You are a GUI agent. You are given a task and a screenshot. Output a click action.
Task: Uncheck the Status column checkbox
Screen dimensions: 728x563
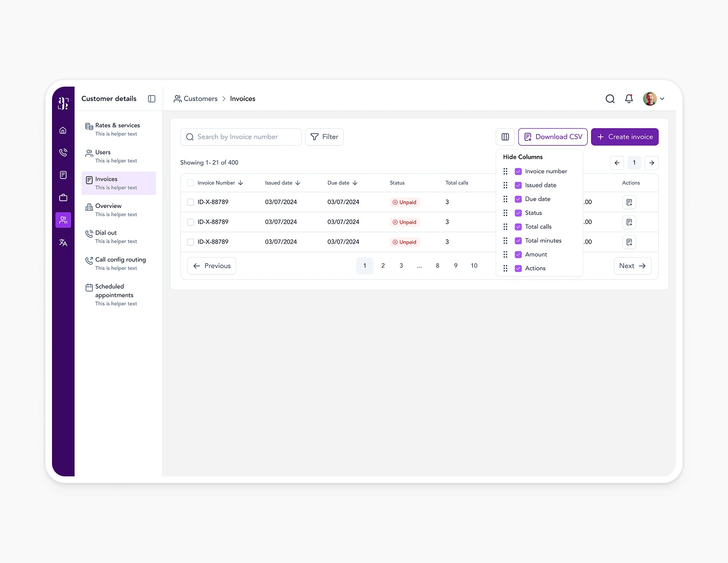(518, 213)
